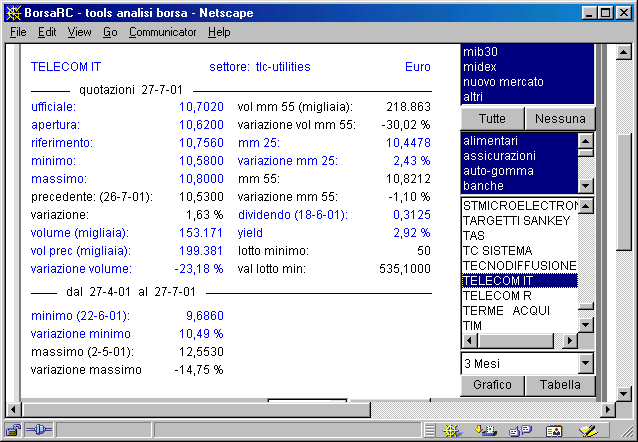Click the mm 25 value 10,4478

point(408,143)
